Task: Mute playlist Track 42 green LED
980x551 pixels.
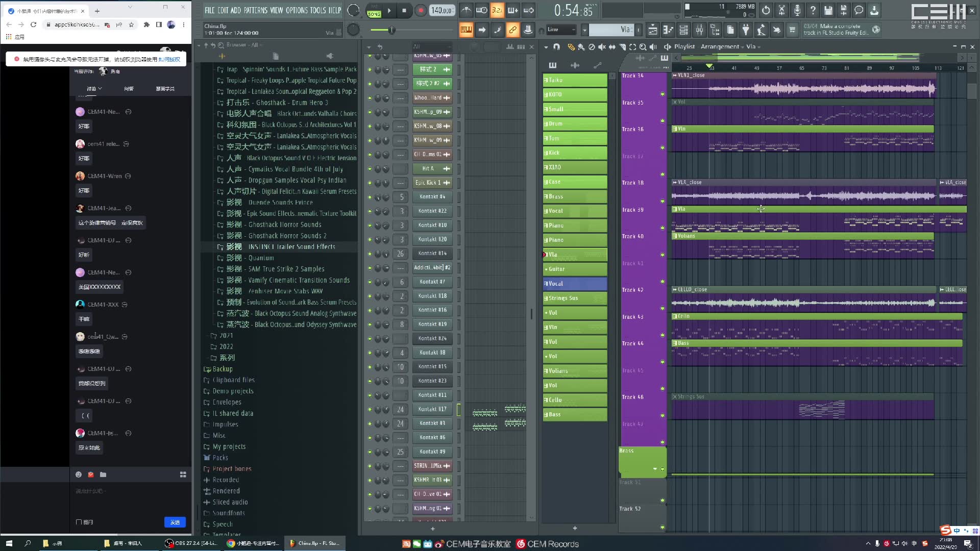Action: click(x=663, y=308)
